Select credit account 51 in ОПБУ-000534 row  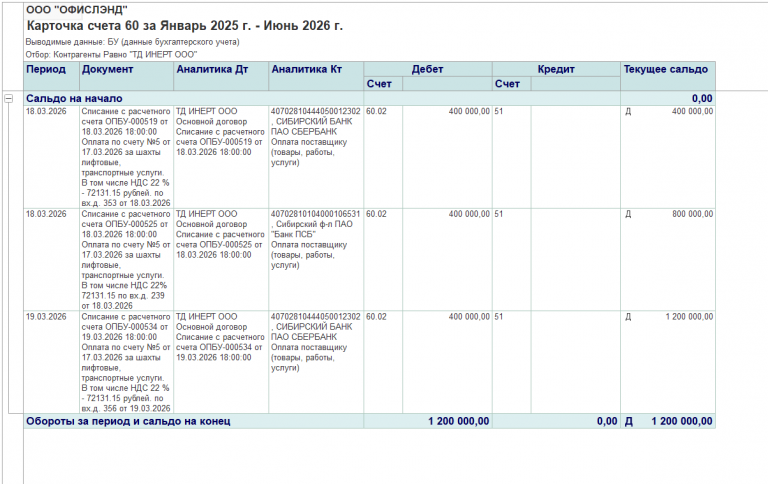click(x=511, y=362)
